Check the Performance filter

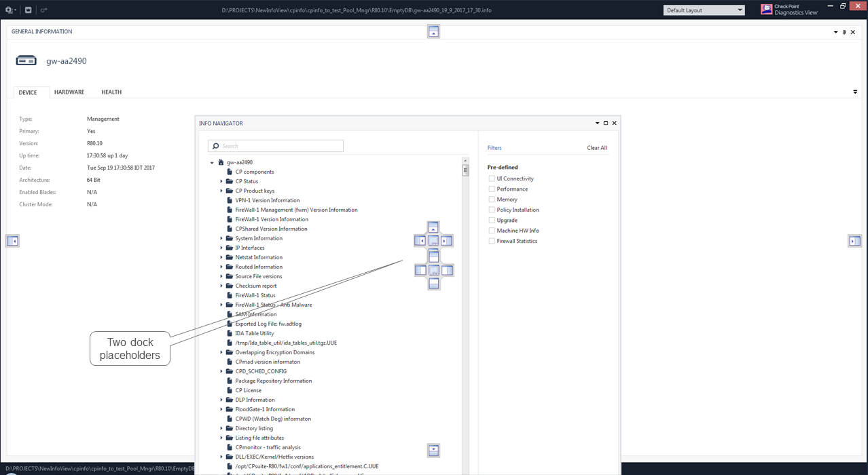[x=492, y=189]
